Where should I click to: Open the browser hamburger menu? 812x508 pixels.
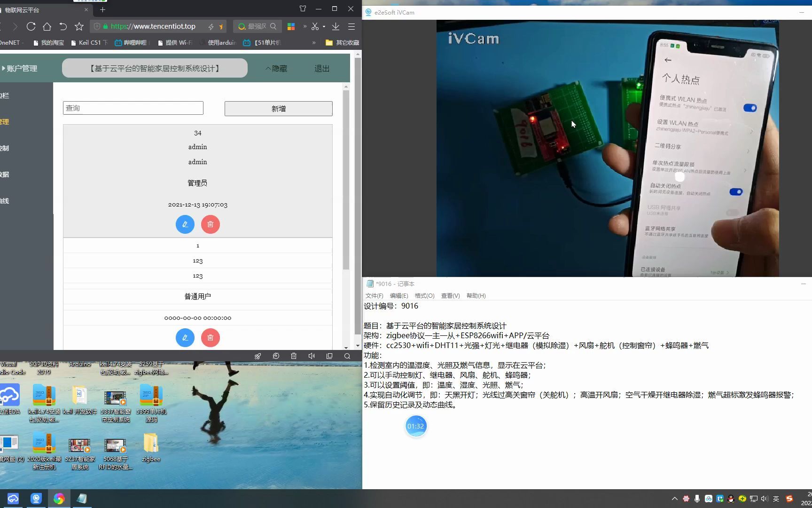tap(351, 26)
